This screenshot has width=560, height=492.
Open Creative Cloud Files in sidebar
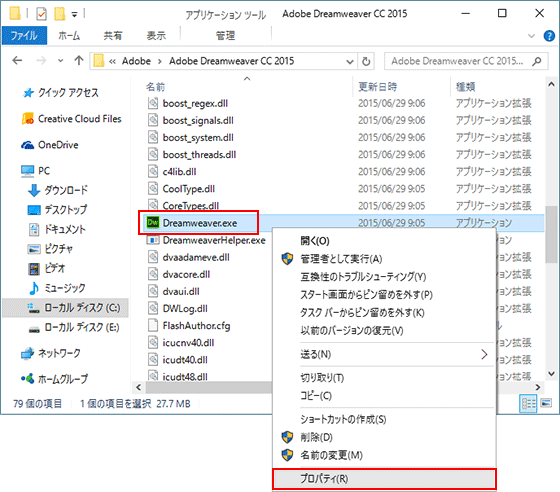click(x=71, y=119)
